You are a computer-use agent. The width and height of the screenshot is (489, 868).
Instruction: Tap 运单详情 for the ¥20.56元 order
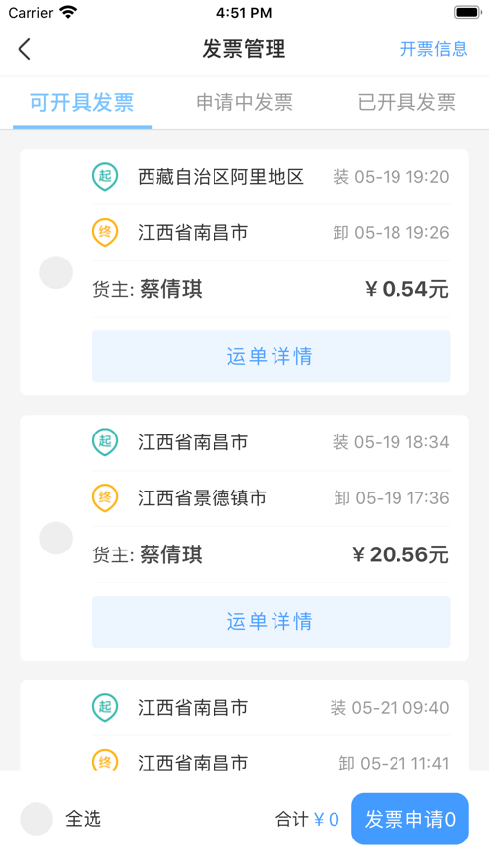click(271, 621)
